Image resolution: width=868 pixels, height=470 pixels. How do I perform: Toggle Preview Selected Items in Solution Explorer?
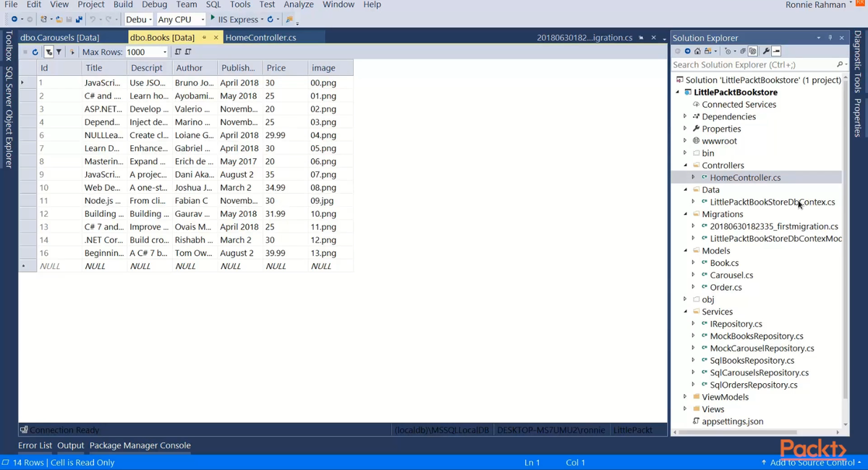click(776, 51)
